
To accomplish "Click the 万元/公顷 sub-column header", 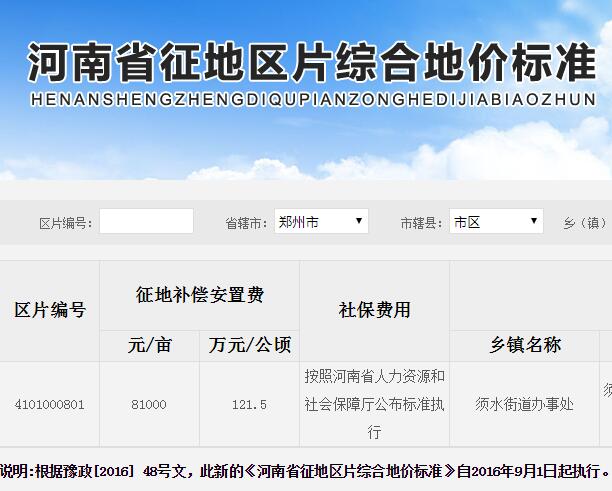I will pyautogui.click(x=249, y=345).
